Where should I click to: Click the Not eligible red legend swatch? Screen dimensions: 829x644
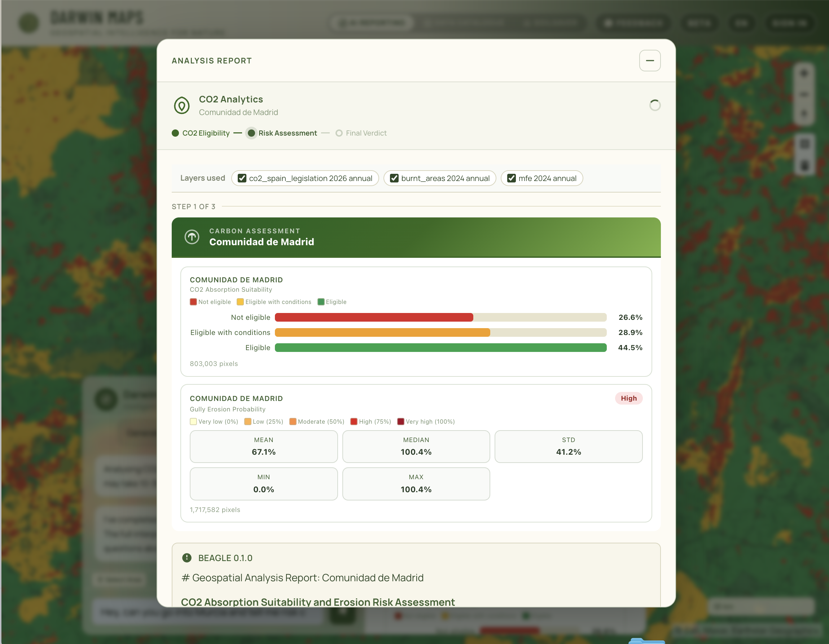pos(193,302)
